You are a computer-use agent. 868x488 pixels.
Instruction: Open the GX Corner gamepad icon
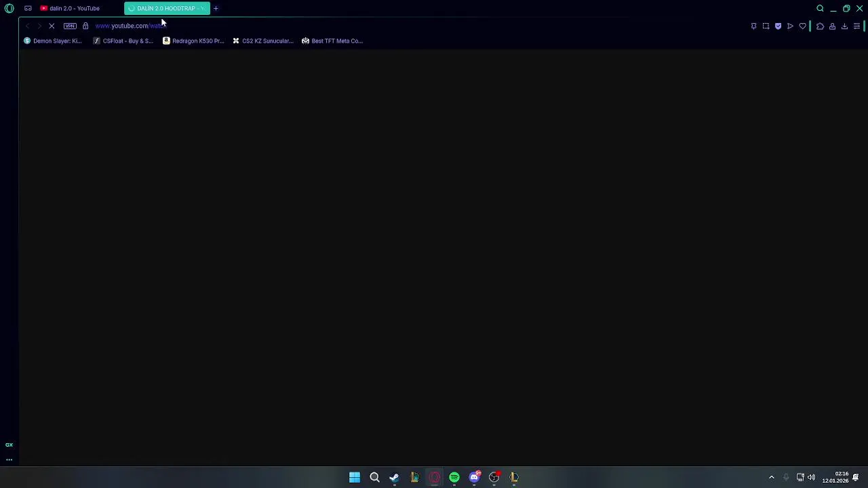(x=28, y=8)
